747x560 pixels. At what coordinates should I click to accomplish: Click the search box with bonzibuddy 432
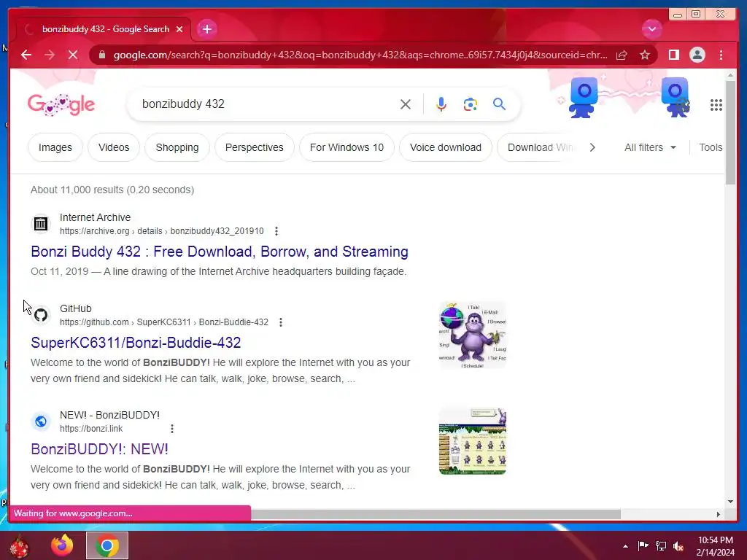(x=267, y=104)
